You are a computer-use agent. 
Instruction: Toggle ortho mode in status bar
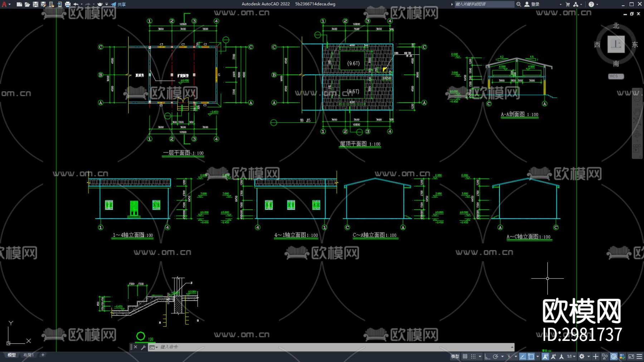pos(487,356)
